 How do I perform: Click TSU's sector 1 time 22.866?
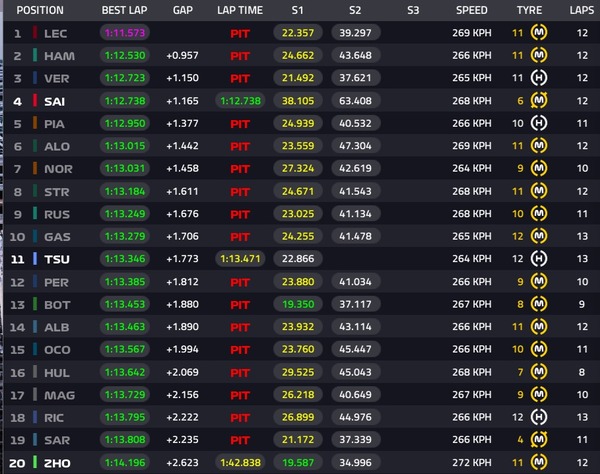[x=298, y=259]
